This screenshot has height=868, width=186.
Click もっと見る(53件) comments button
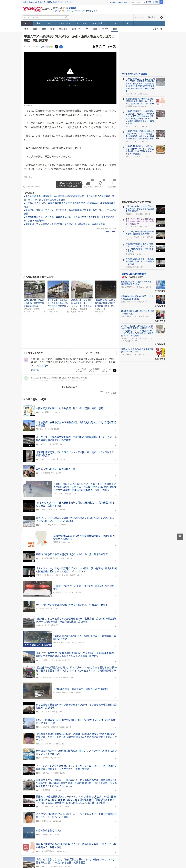pyautogui.click(x=70, y=387)
